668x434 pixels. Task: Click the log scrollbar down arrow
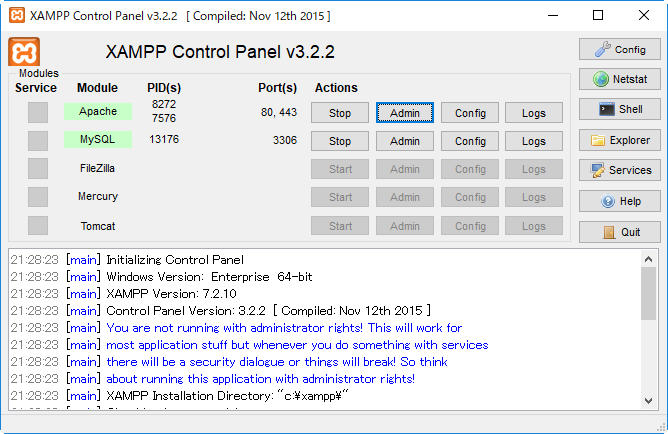coord(648,400)
